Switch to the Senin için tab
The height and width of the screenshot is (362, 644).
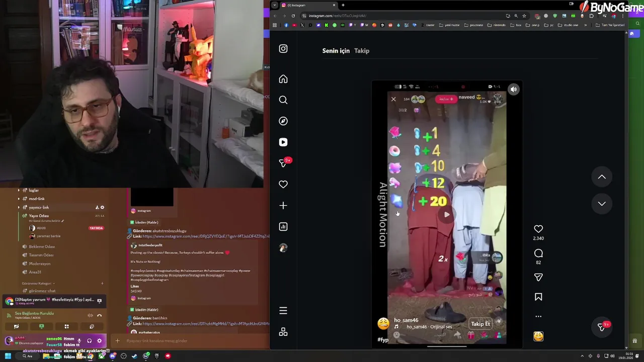tap(336, 51)
